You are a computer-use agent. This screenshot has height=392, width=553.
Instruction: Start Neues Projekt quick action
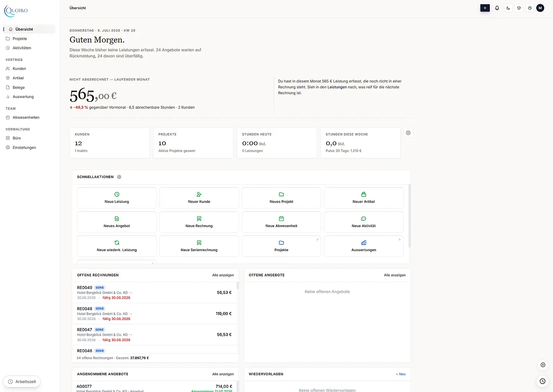(281, 198)
